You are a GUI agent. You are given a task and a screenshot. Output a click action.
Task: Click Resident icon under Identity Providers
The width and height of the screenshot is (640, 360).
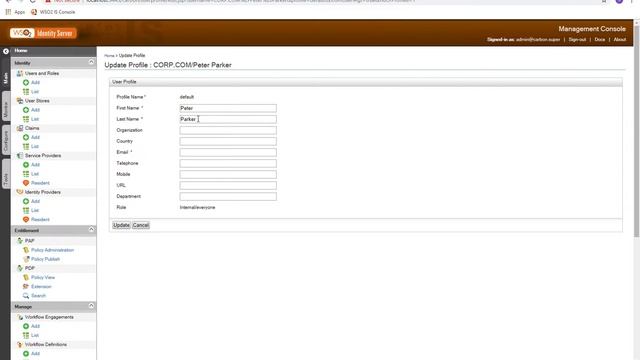click(26, 219)
